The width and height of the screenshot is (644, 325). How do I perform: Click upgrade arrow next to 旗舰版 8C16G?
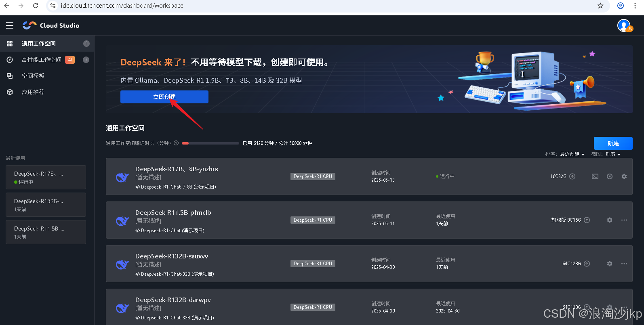pyautogui.click(x=587, y=220)
